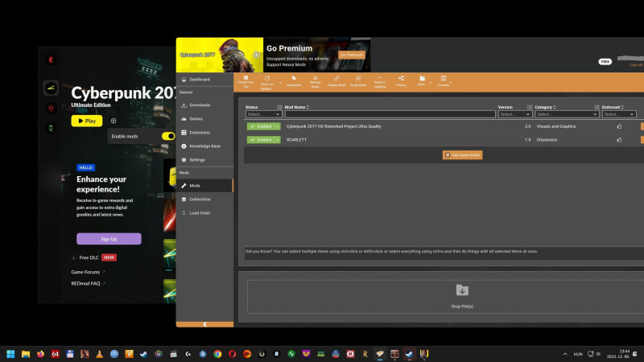Expand status arrow for Cyberpunk HD Reworked mod
The image size is (644, 362).
pos(278,126)
